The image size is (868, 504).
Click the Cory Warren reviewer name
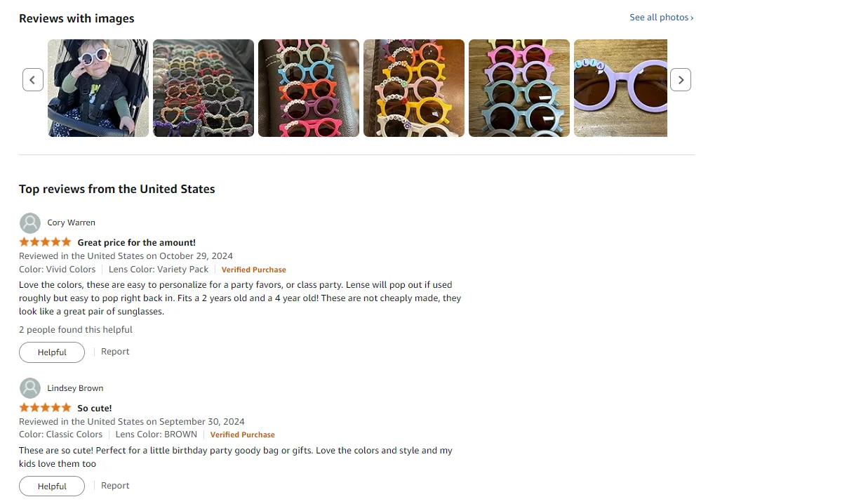pos(72,223)
